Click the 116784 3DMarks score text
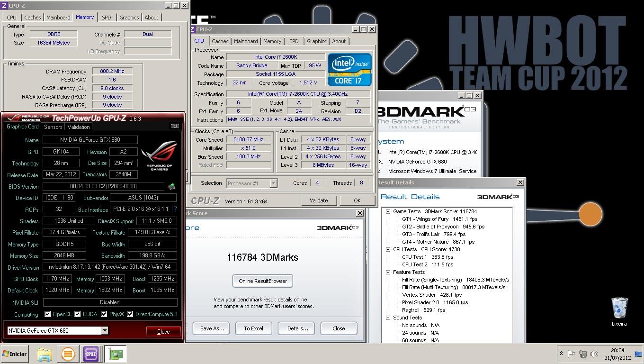The width and height of the screenshot is (644, 364). pyautogui.click(x=262, y=257)
